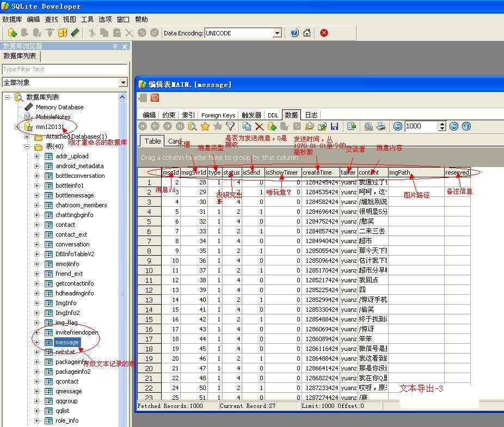The width and height of the screenshot is (504, 427).
Task: Delete record with red X icon
Action: tap(259, 127)
